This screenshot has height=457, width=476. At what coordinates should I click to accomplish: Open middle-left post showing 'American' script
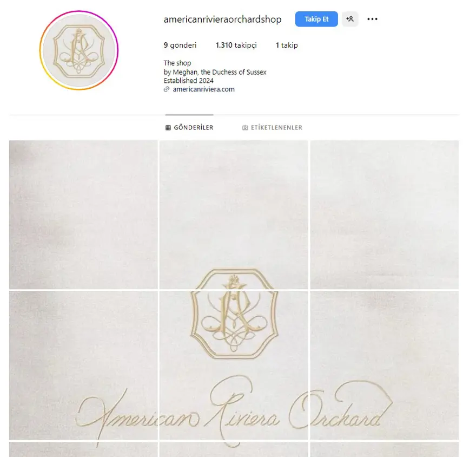83,365
